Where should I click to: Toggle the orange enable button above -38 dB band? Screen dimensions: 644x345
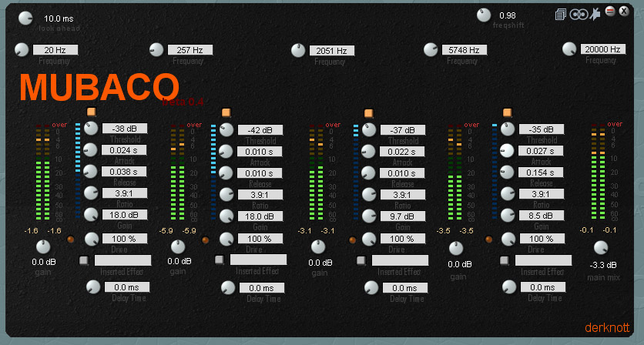coord(92,112)
